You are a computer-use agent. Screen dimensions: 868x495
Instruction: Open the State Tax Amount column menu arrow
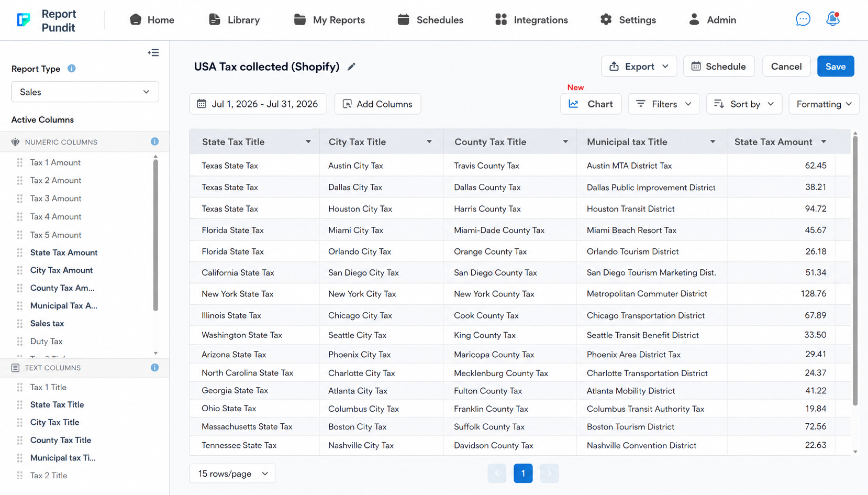point(824,142)
